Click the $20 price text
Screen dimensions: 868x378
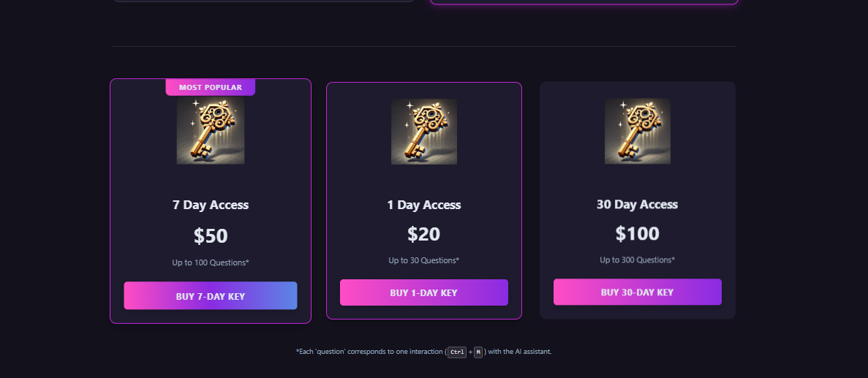[x=424, y=234]
